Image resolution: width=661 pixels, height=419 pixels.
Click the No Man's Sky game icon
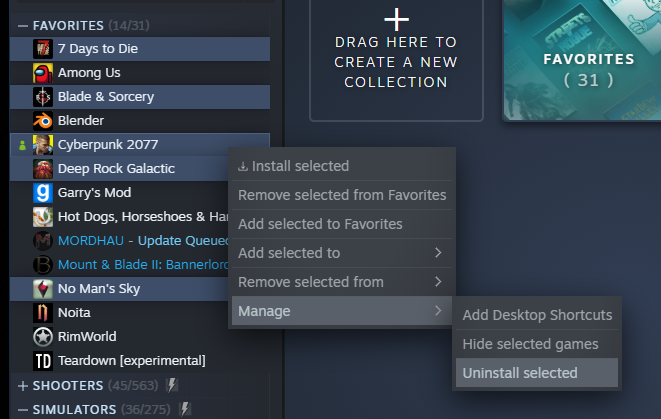coord(43,289)
